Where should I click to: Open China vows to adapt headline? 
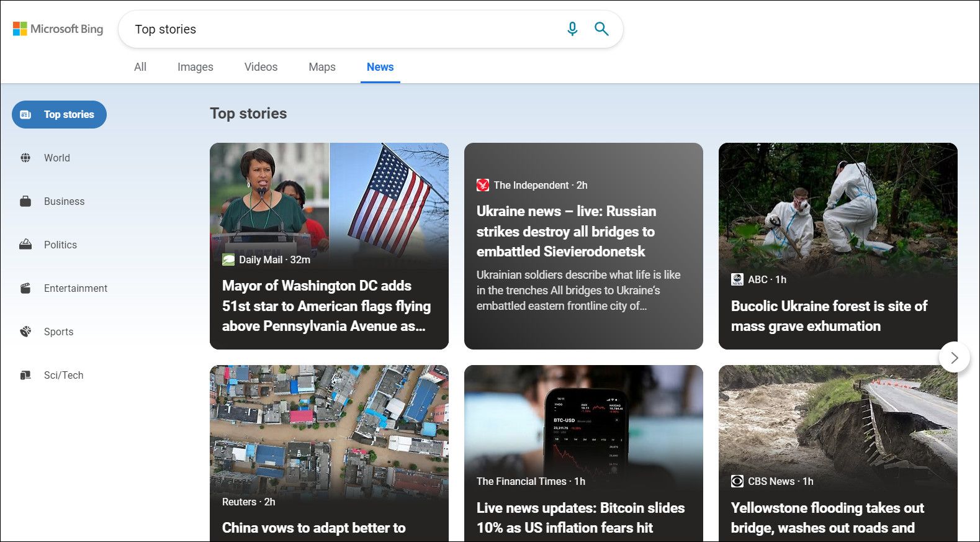click(x=314, y=528)
